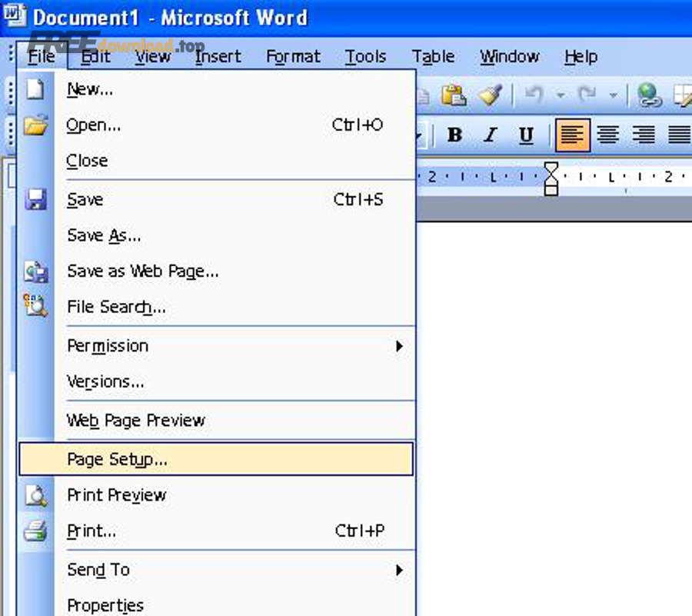
Task: Toggle Align Left button
Action: (x=573, y=135)
